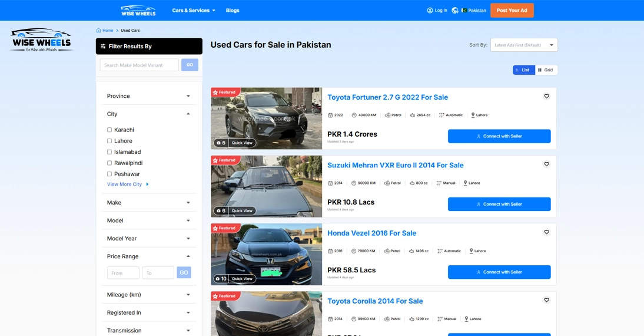Click the engine cc icon on Mehran listing
The height and width of the screenshot is (336, 644).
click(412, 183)
